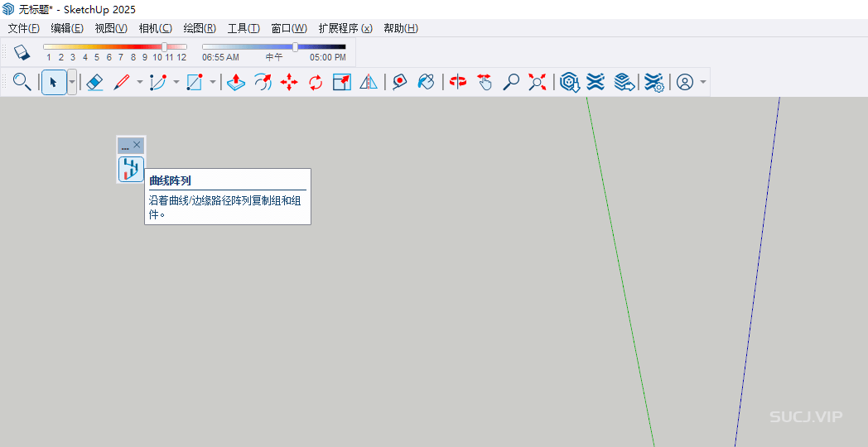Image resolution: width=868 pixels, height=447 pixels.
Task: Open the 窗口(W) menu
Action: 289,28
